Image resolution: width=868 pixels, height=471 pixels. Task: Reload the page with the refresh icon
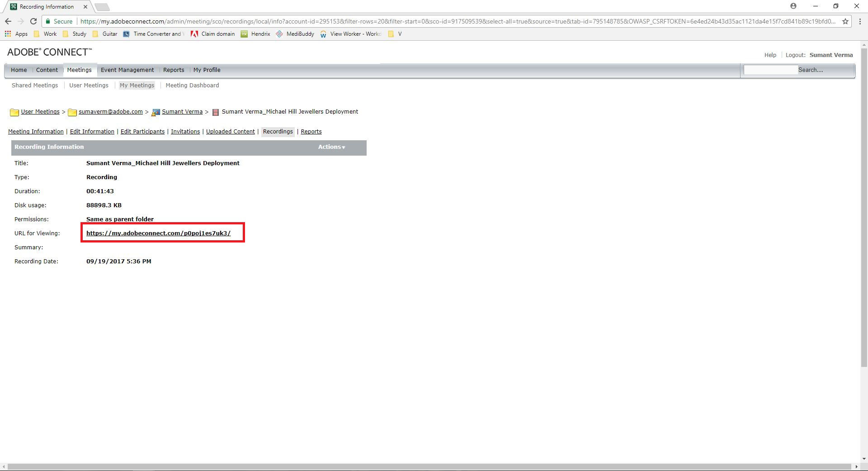(x=33, y=21)
